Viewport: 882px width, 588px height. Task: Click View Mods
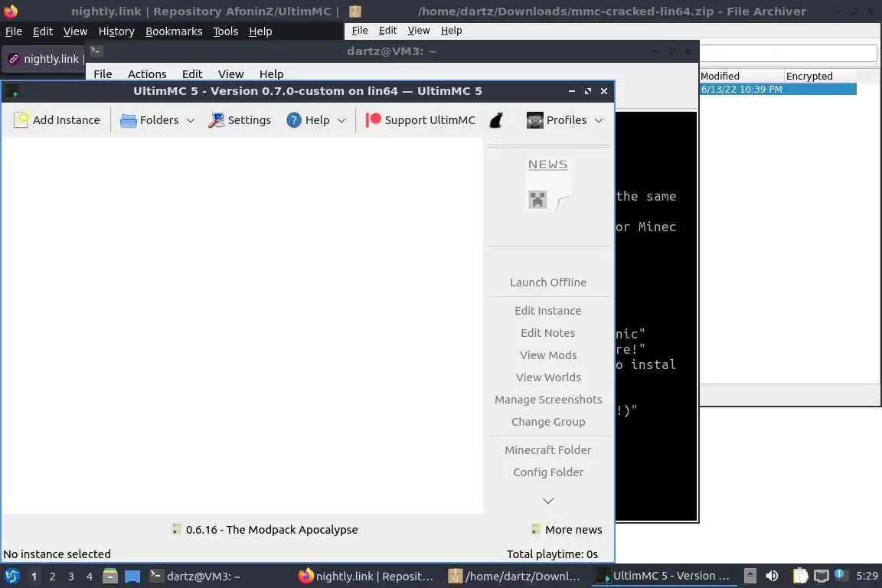[548, 355]
